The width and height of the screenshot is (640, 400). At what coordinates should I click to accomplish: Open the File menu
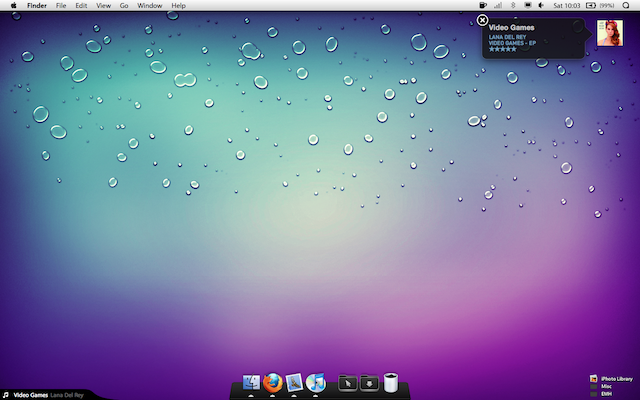click(61, 5)
